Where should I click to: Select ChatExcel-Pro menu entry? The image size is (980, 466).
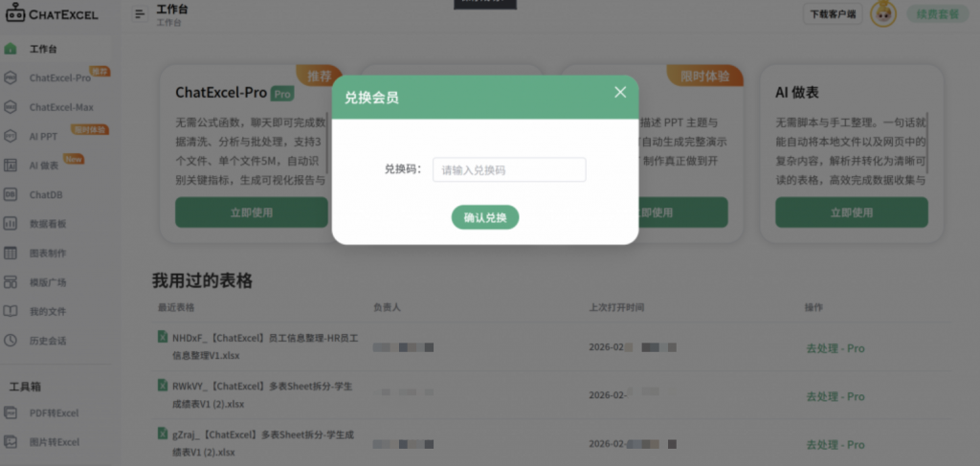[x=60, y=78]
